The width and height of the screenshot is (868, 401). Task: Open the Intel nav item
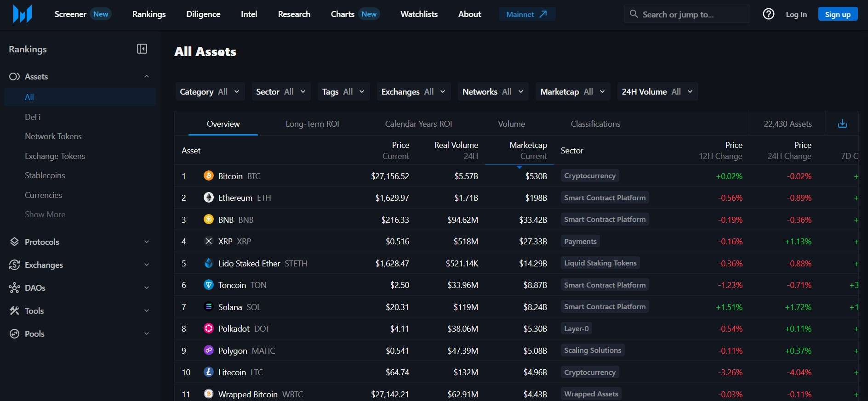click(x=249, y=14)
